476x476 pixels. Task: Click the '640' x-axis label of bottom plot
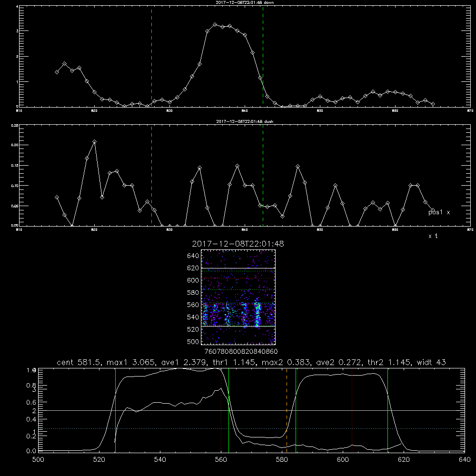point(465,459)
